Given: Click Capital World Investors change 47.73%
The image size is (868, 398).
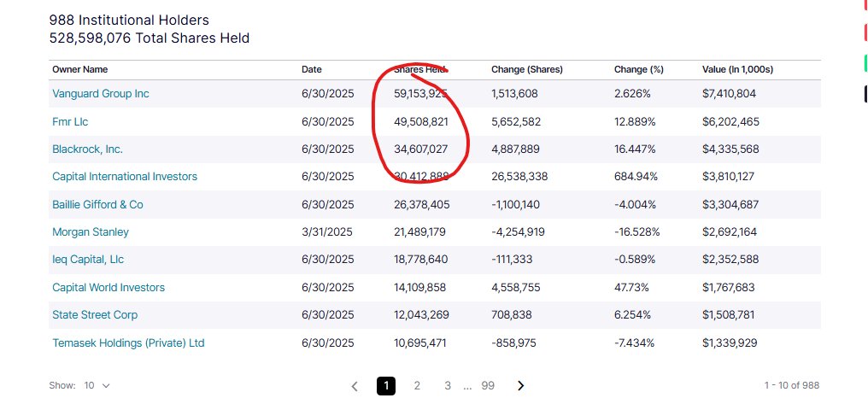Looking at the screenshot, I should point(630,287).
